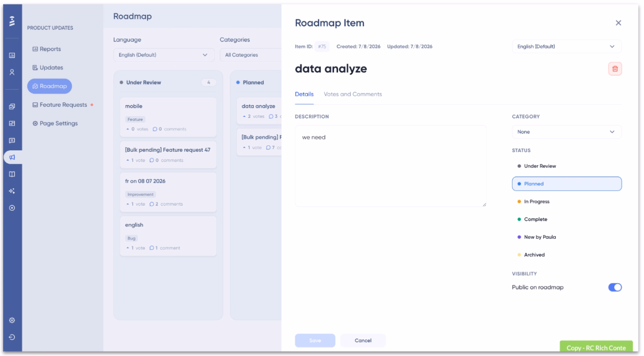Viewport: 644px width, 356px height.
Task: Click the stacked windows icon in sidebar
Action: point(13,107)
